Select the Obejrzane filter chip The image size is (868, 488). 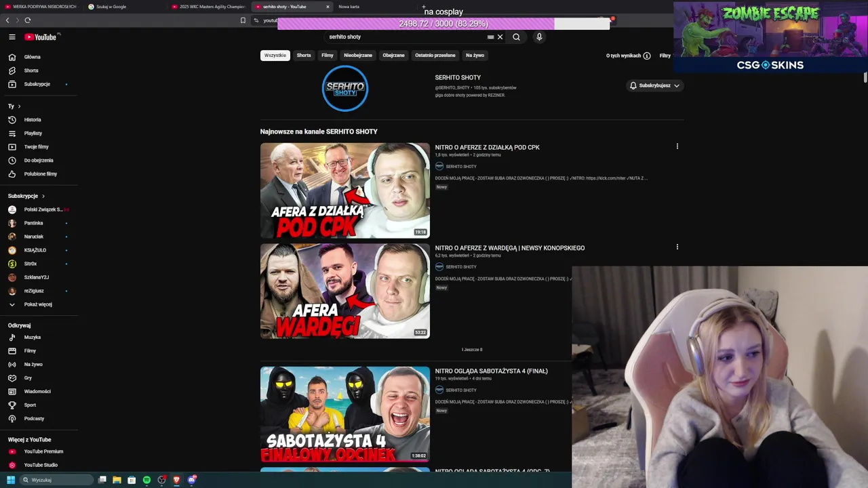click(393, 56)
